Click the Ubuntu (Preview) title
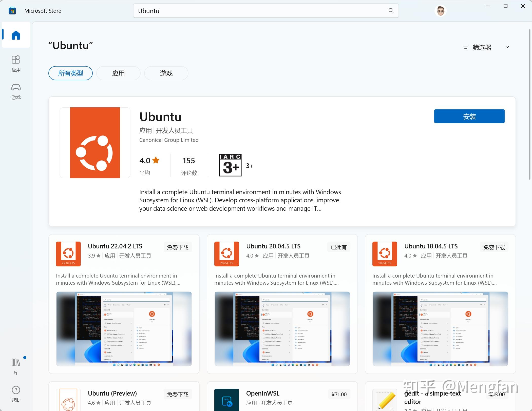The image size is (532, 411). pyautogui.click(x=112, y=393)
